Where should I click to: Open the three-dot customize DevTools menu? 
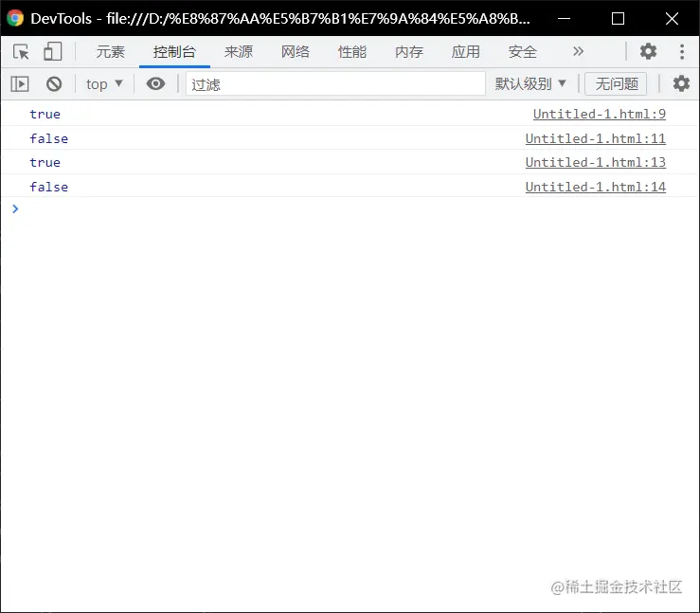682,51
